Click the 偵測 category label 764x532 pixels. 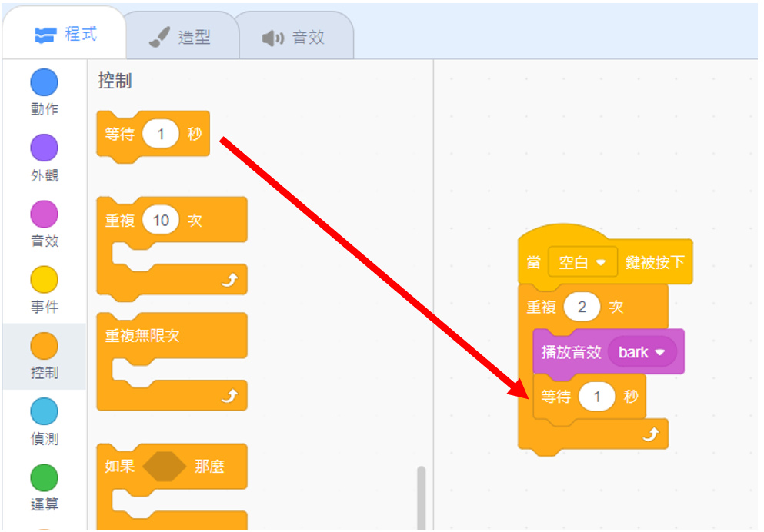(45, 438)
